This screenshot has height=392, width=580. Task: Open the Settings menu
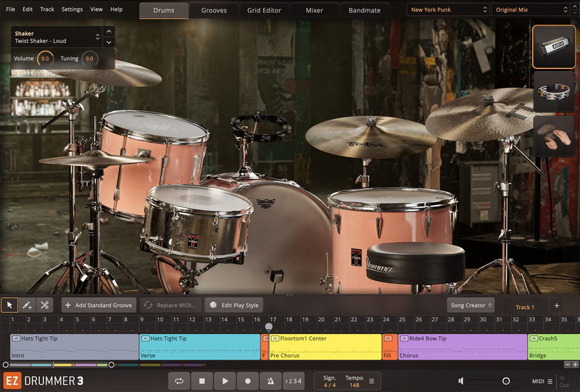[x=72, y=9]
